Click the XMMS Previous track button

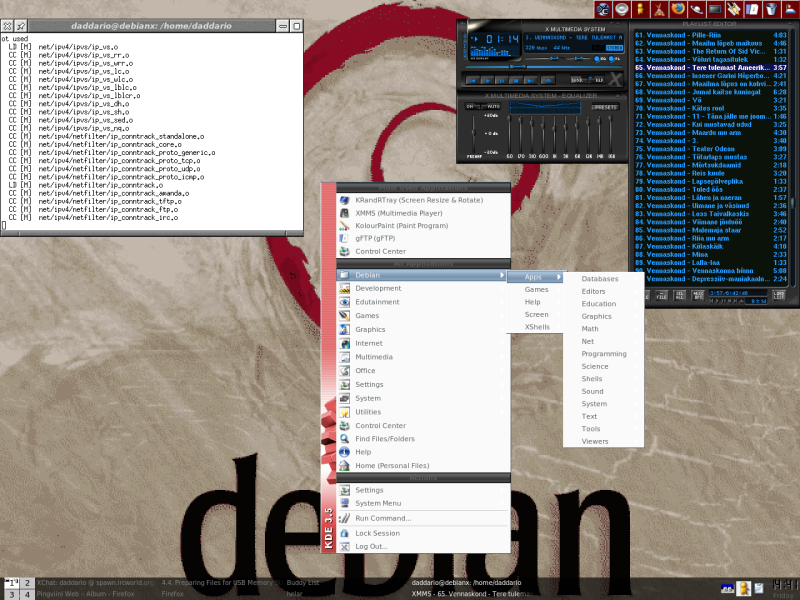(x=472, y=81)
